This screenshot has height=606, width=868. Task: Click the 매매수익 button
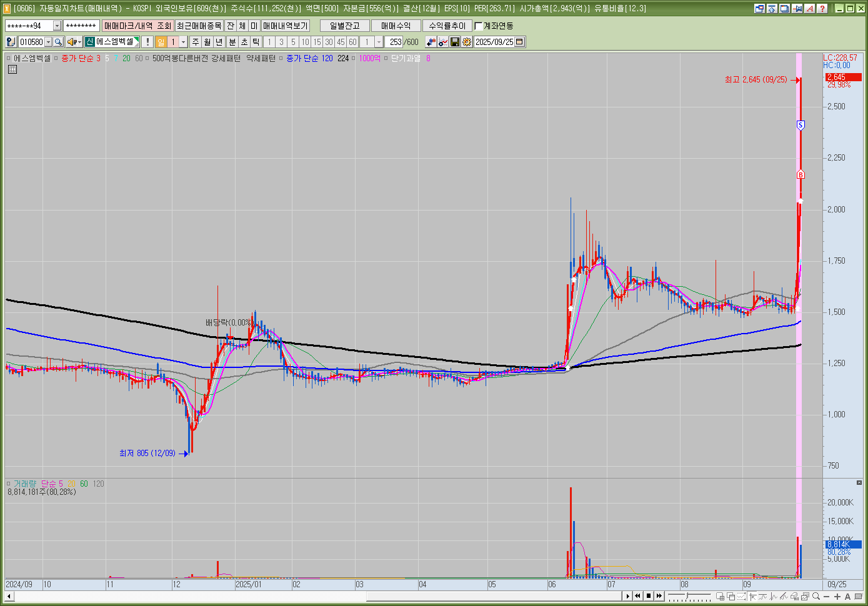(396, 26)
